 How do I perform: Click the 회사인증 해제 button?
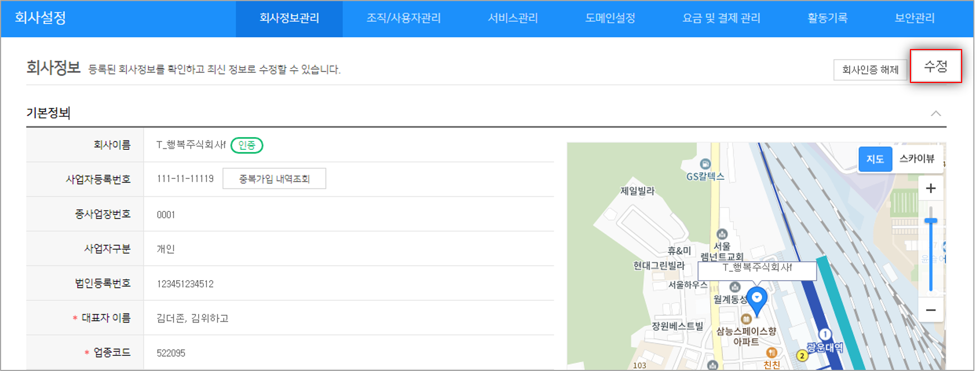click(870, 70)
